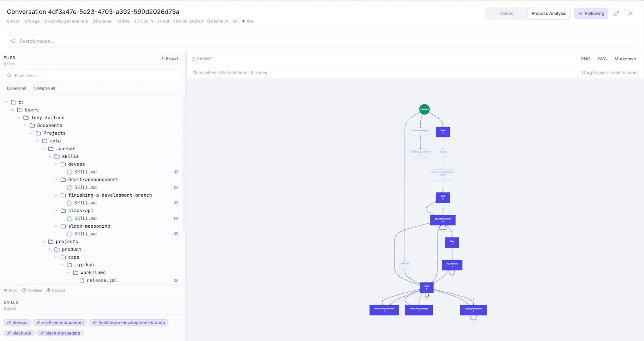The height and width of the screenshot is (341, 644).
Task: Click the Read legend eye icon
Action: (x=6, y=290)
